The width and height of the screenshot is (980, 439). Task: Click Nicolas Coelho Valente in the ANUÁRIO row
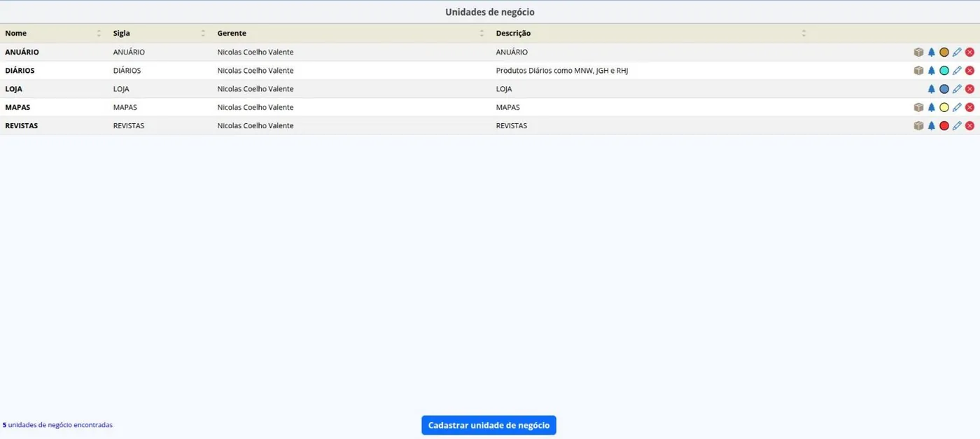click(255, 53)
